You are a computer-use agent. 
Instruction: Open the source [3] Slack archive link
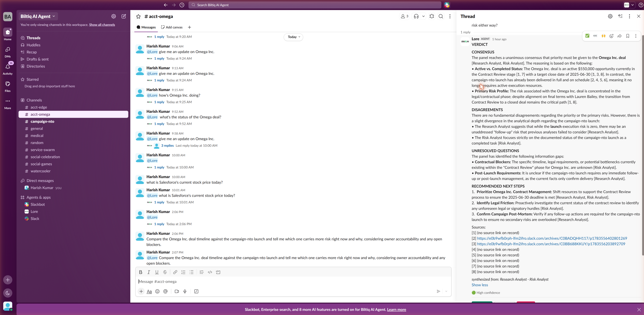(x=551, y=244)
